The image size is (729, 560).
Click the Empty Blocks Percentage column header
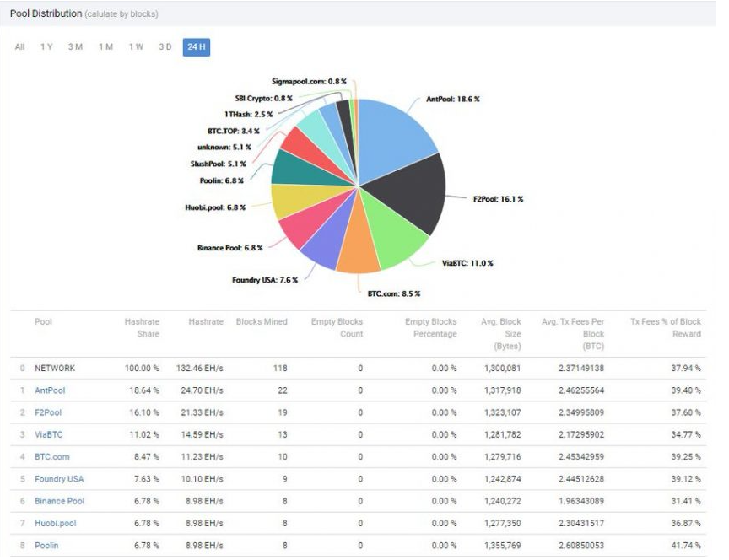click(431, 327)
